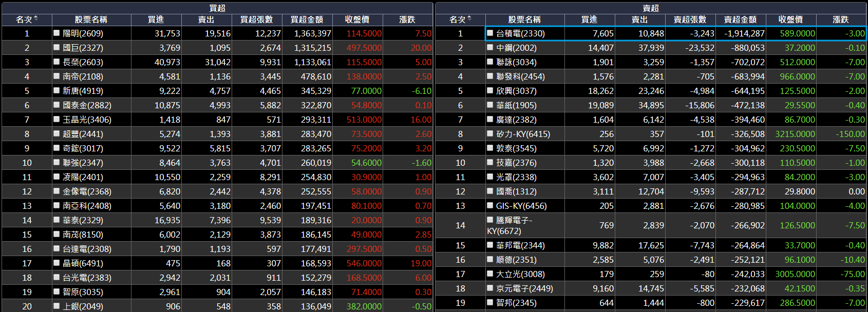Click stock name 上銀(2049)

83,306
